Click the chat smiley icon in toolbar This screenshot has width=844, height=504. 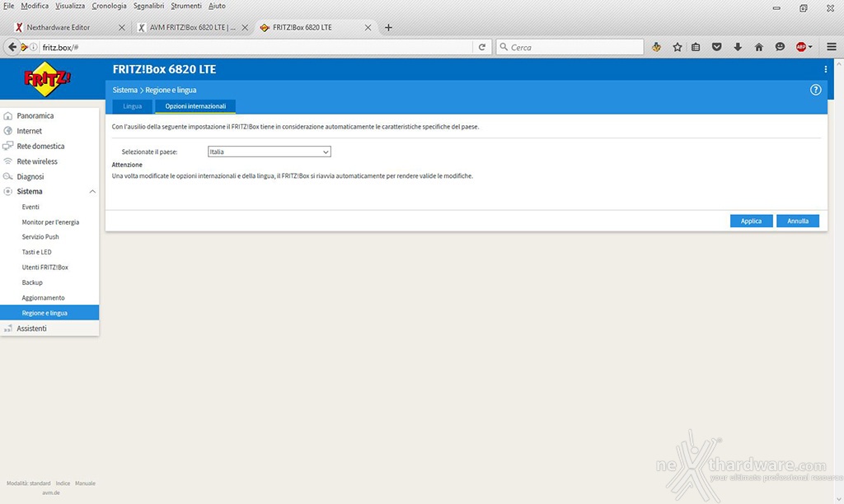tap(780, 47)
